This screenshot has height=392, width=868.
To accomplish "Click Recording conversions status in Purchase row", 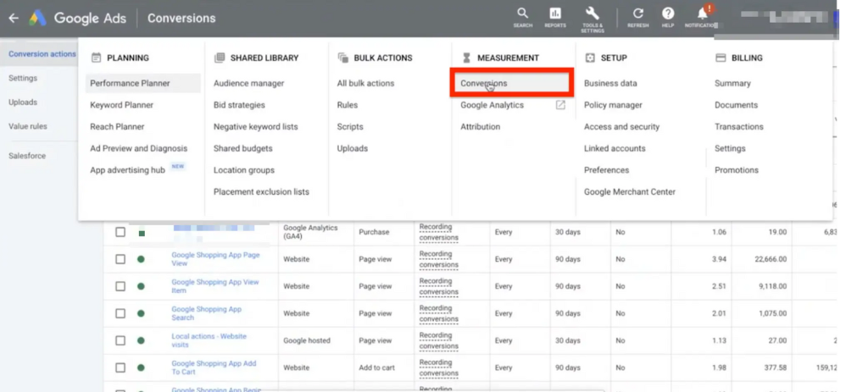I will tap(438, 232).
